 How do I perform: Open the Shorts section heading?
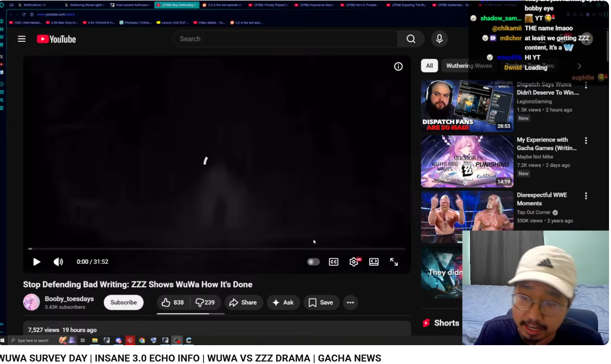click(441, 323)
